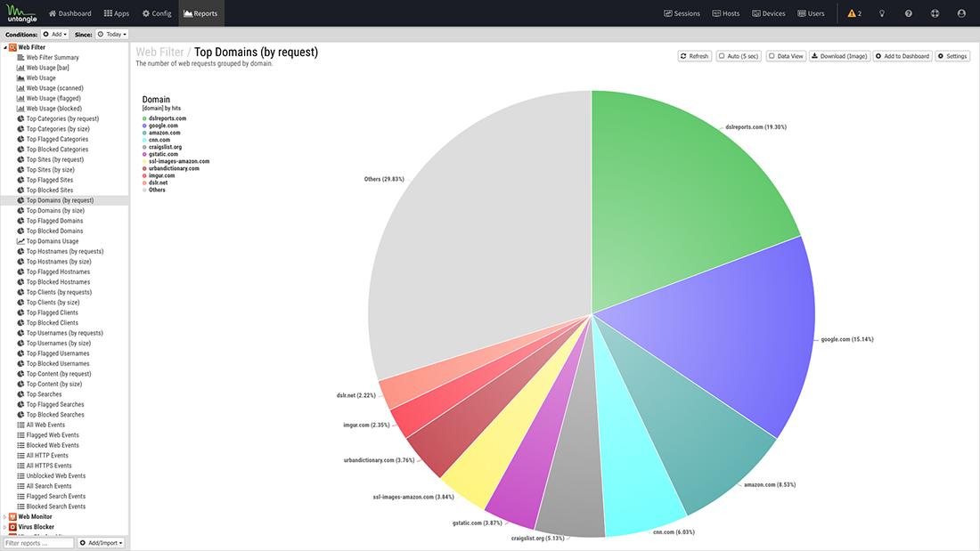Toggle the Data View button
Viewport: 980px width, 551px height.
786,56
